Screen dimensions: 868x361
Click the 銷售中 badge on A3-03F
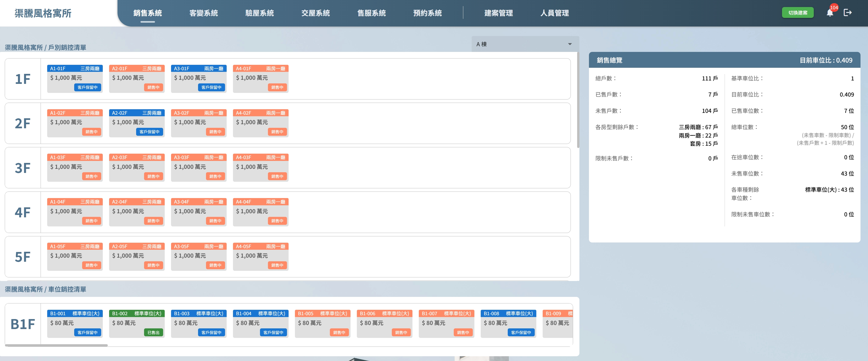tap(215, 176)
